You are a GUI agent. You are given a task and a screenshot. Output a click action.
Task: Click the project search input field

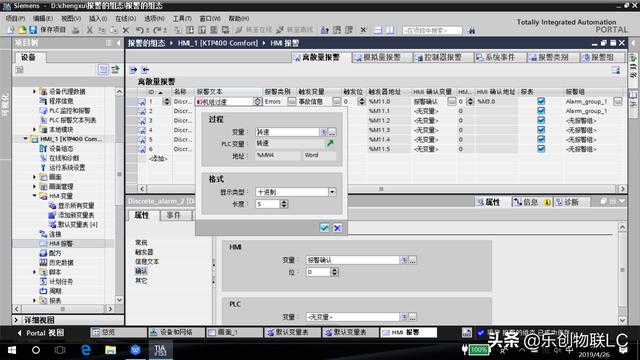point(432,30)
